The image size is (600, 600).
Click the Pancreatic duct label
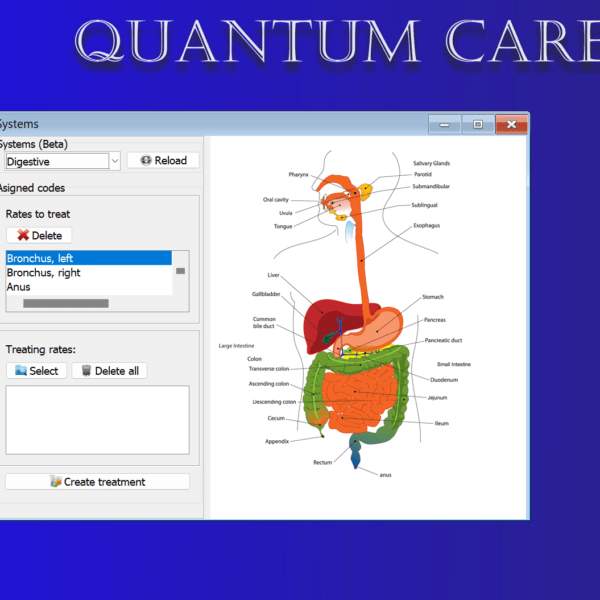pyautogui.click(x=443, y=340)
